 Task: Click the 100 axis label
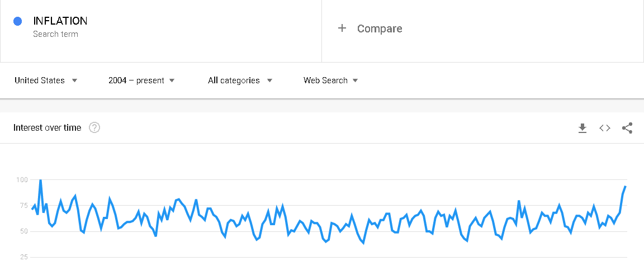[x=22, y=179]
